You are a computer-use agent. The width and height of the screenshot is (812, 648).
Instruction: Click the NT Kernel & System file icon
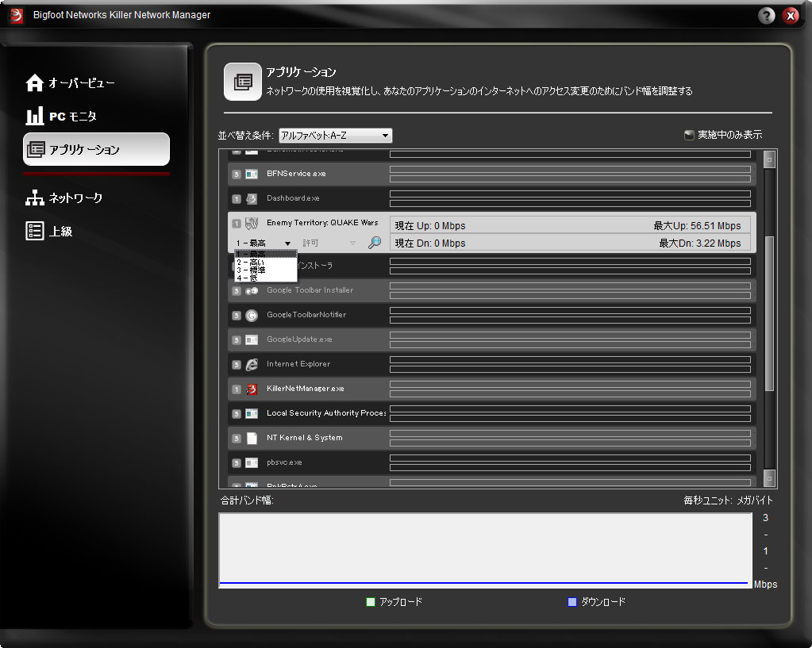point(252,439)
